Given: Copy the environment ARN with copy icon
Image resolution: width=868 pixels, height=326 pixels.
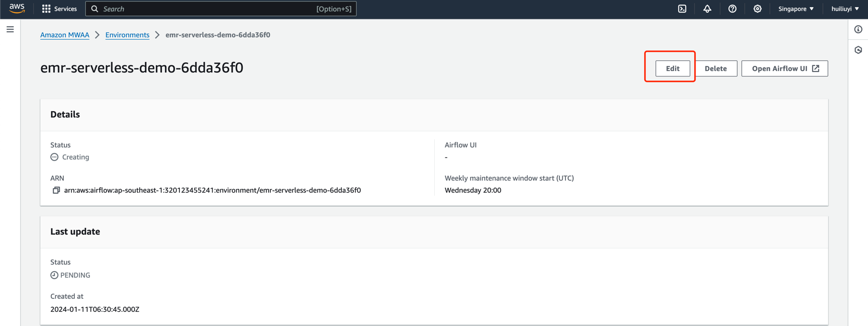Looking at the screenshot, I should coord(56,190).
